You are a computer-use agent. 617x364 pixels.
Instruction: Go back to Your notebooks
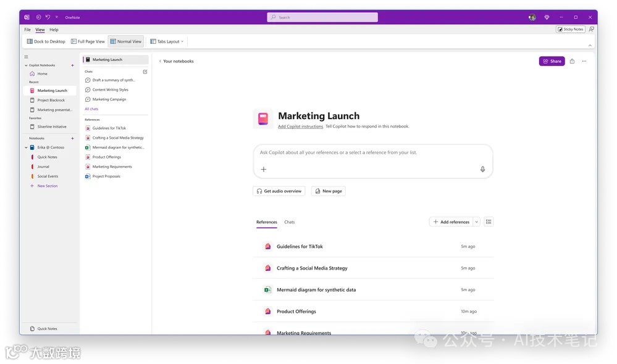(176, 61)
